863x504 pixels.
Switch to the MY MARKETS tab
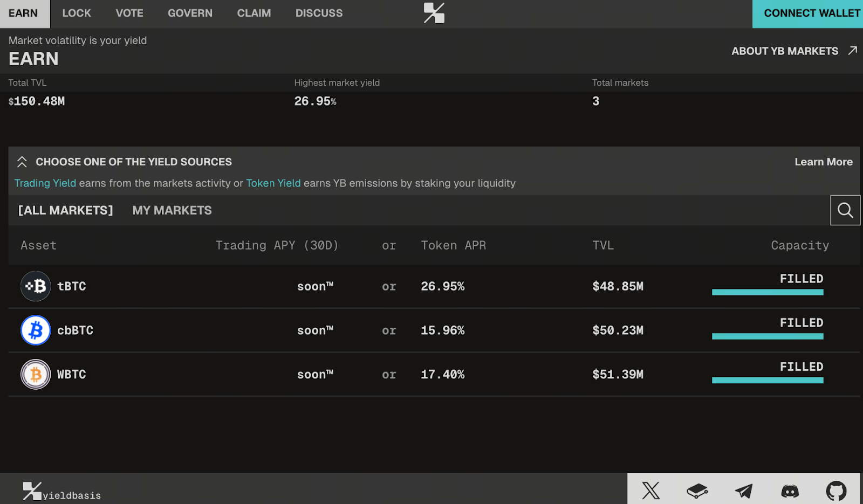tap(172, 210)
